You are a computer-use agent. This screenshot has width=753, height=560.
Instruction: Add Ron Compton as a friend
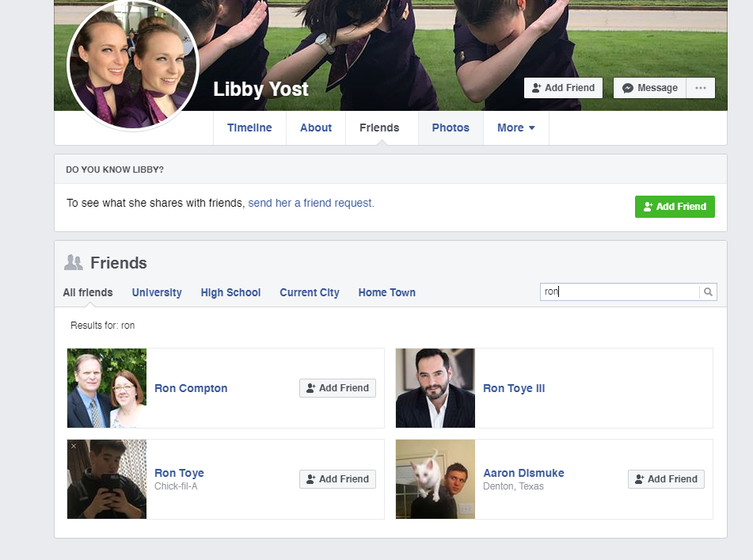[x=337, y=388]
